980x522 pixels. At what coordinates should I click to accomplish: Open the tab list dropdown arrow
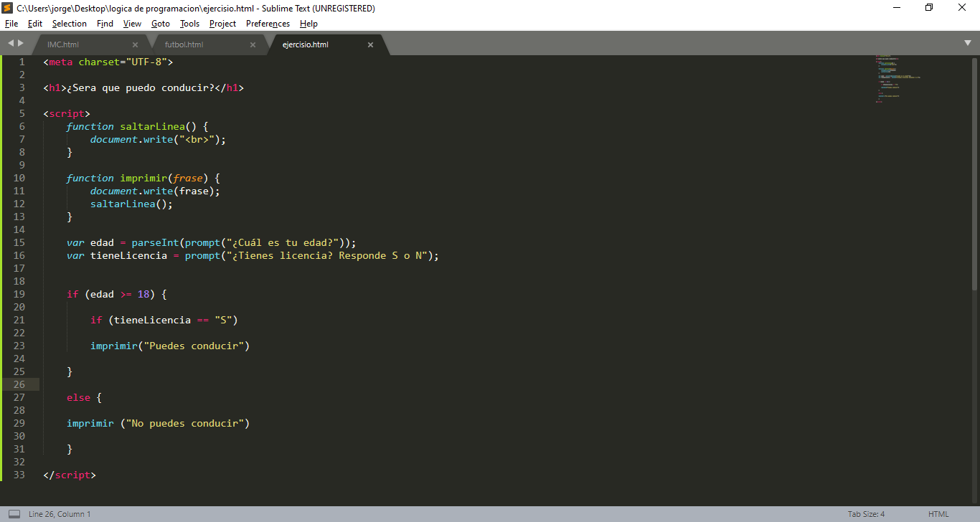point(968,44)
